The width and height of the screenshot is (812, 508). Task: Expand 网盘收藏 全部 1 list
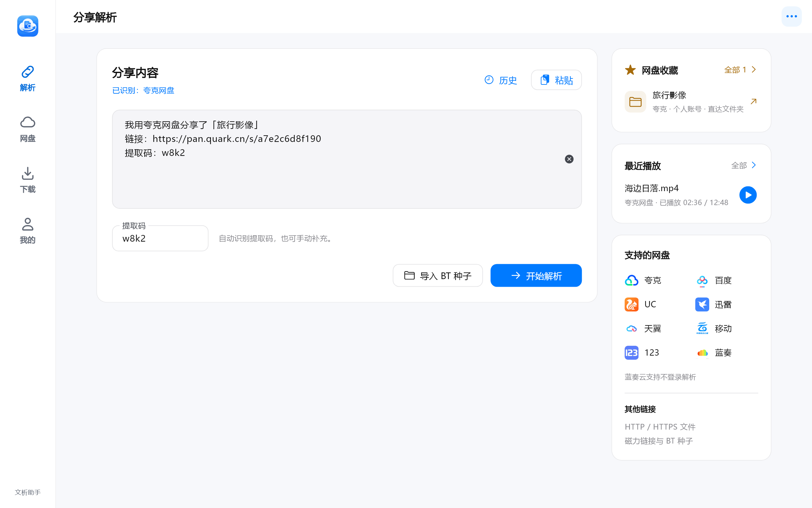click(740, 70)
